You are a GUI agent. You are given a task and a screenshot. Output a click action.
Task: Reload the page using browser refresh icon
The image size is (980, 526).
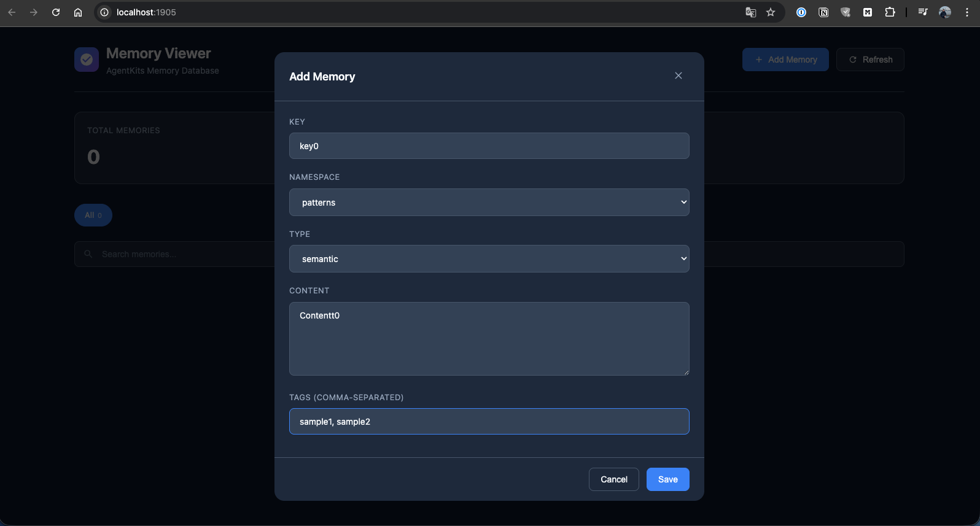click(56, 12)
